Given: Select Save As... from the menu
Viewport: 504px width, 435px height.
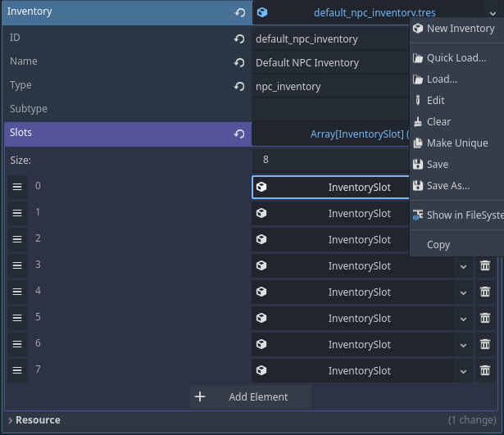Looking at the screenshot, I should [447, 186].
